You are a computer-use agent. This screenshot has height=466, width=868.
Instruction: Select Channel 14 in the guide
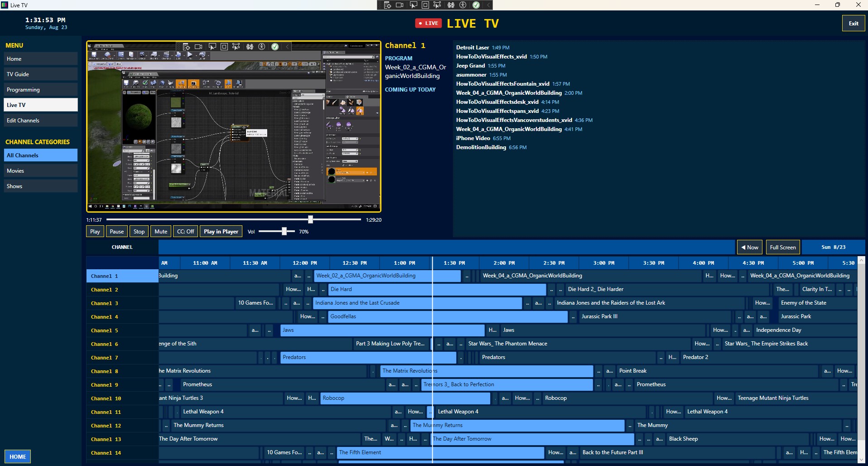(x=122, y=453)
